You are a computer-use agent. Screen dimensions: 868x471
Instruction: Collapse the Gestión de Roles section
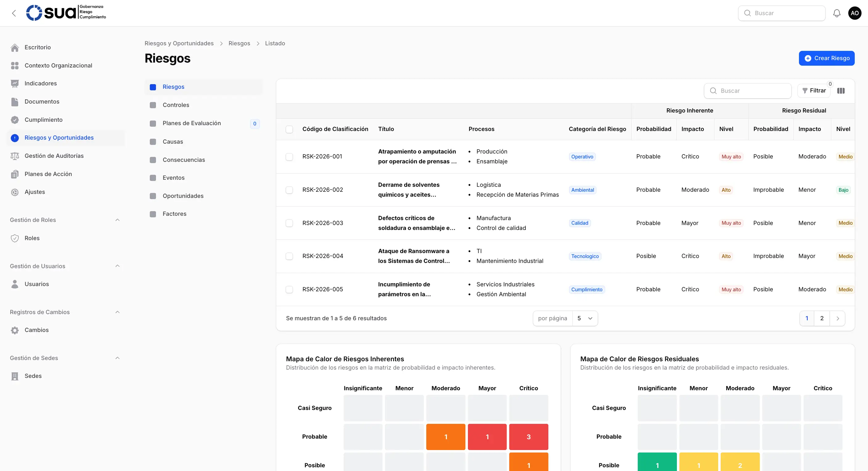[x=117, y=220]
